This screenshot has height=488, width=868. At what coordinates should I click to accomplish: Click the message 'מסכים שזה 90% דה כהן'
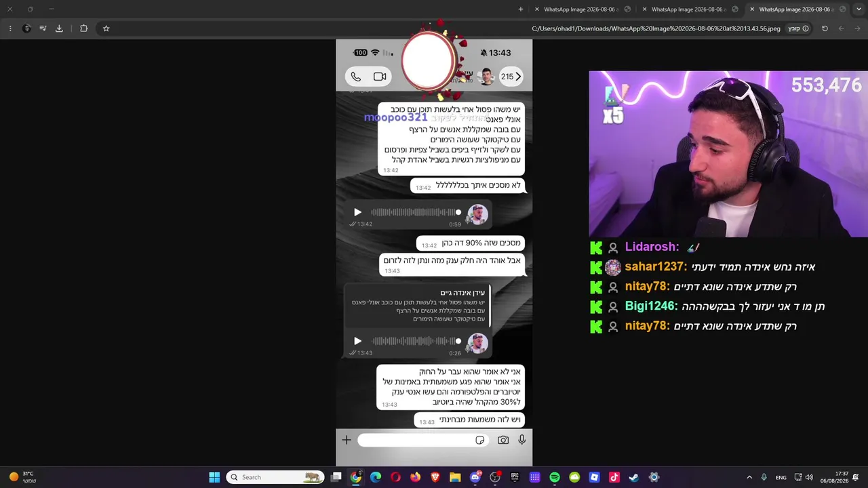click(x=471, y=243)
